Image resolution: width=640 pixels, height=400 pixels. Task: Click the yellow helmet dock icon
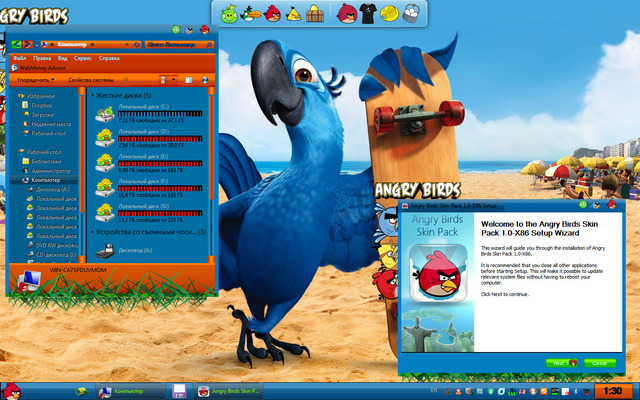(389, 13)
